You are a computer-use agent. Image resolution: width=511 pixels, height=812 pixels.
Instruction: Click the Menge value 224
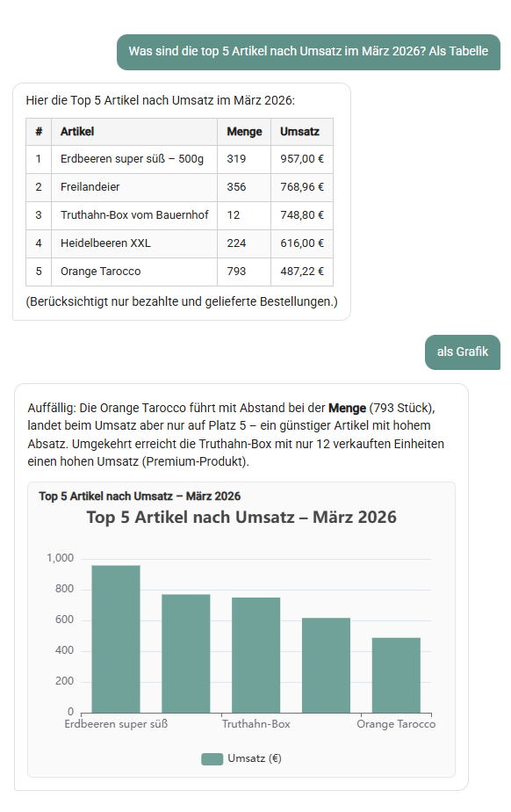pyautogui.click(x=244, y=243)
